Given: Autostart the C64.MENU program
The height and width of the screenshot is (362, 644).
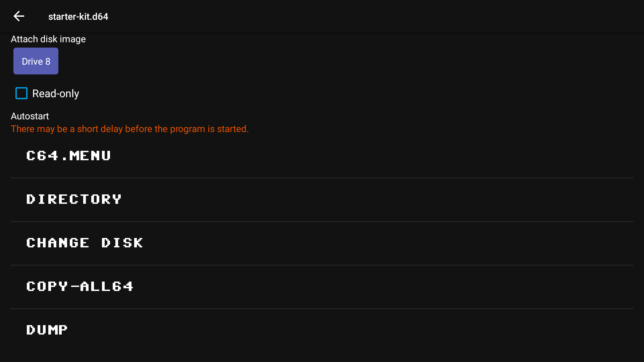Looking at the screenshot, I should (x=69, y=156).
